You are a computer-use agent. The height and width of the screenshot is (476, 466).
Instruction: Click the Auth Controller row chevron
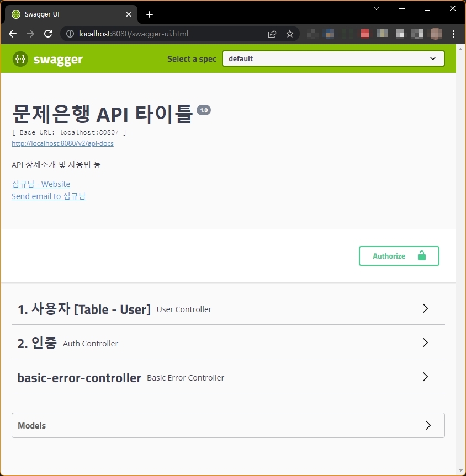(x=425, y=343)
